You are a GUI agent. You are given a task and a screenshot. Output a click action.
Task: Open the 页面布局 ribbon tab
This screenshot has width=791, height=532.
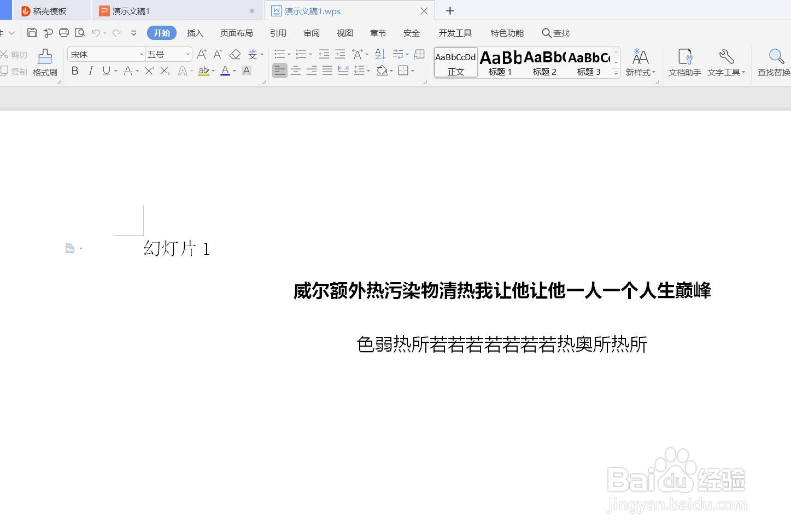pos(236,33)
